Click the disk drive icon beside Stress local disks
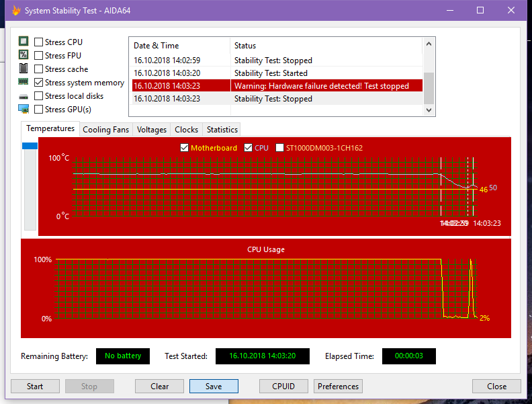The height and width of the screenshot is (404, 532). click(24, 97)
